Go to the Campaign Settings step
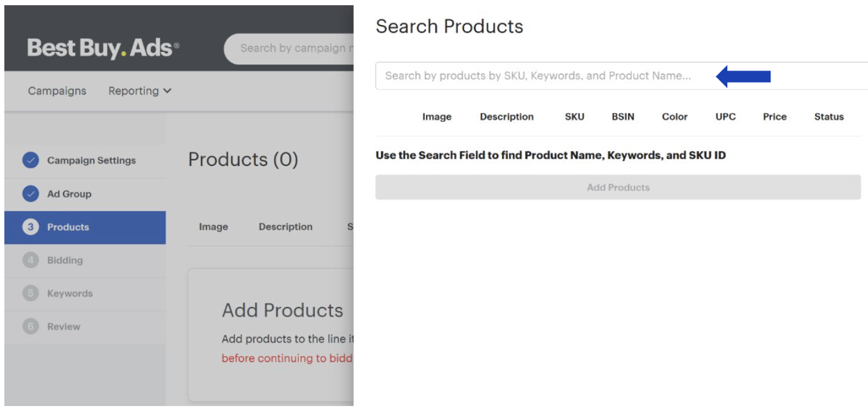868x413 pixels. pyautogui.click(x=91, y=160)
